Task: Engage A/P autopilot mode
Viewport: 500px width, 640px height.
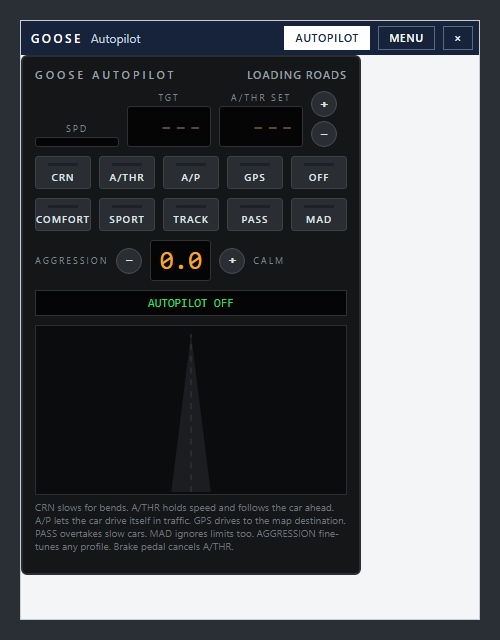Action: [x=191, y=172]
